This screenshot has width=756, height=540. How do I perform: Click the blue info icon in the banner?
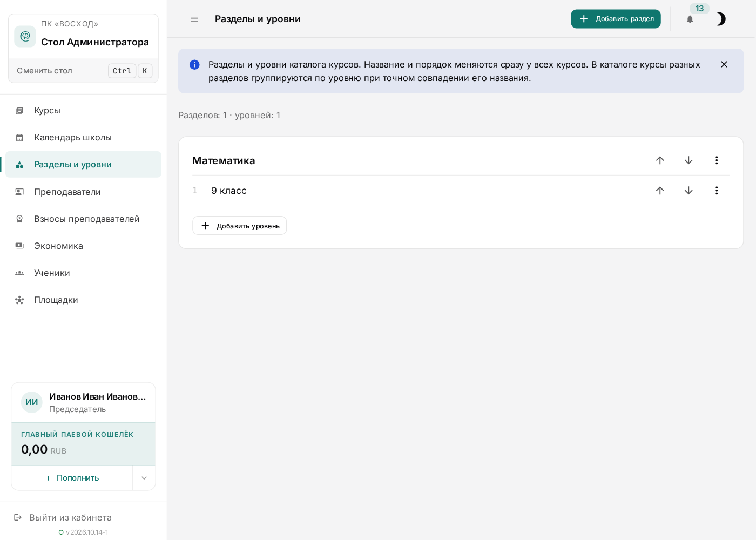(x=194, y=65)
